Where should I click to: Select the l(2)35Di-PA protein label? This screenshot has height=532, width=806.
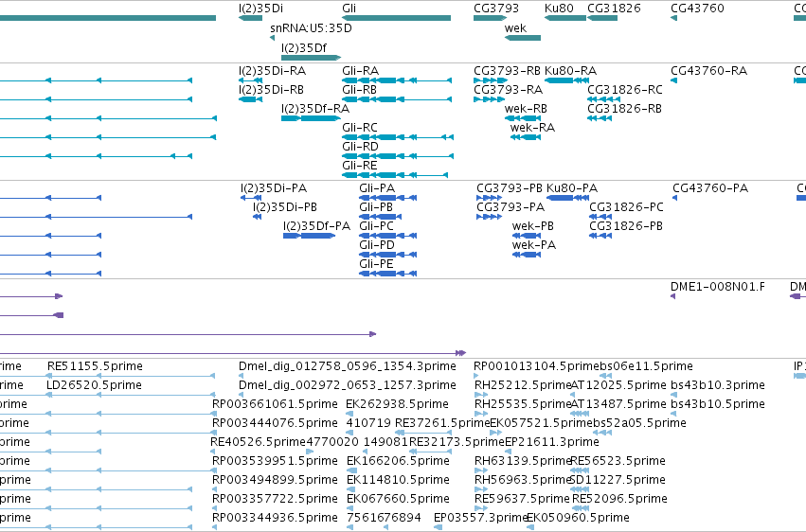tap(274, 188)
